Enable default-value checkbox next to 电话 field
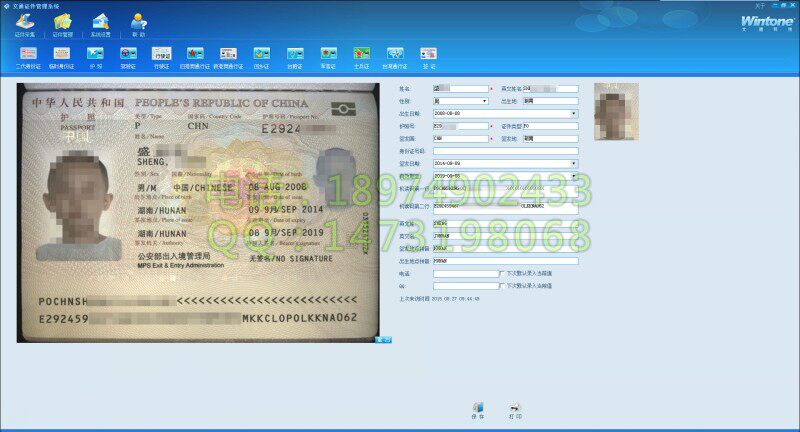Image resolution: width=800 pixels, height=432 pixels. pyautogui.click(x=502, y=273)
